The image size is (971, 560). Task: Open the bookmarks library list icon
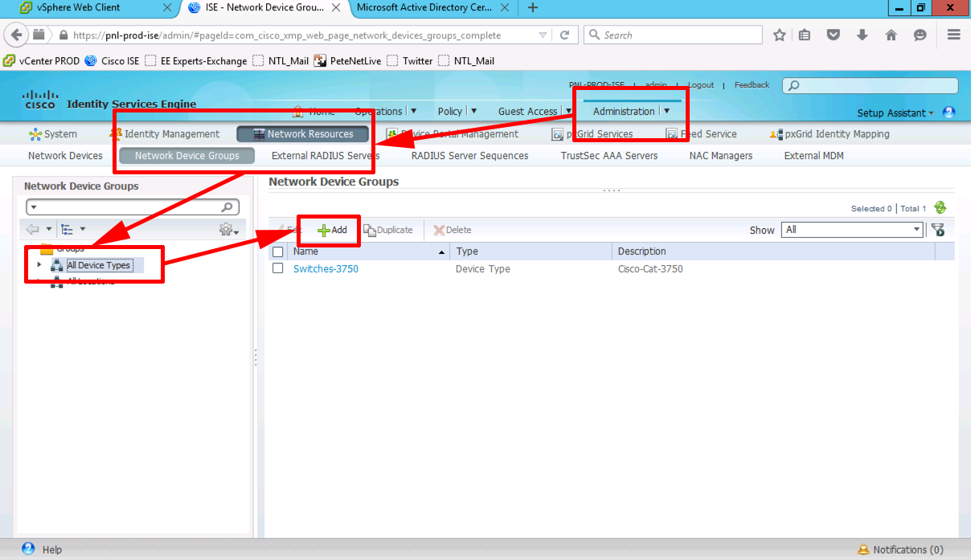[805, 35]
